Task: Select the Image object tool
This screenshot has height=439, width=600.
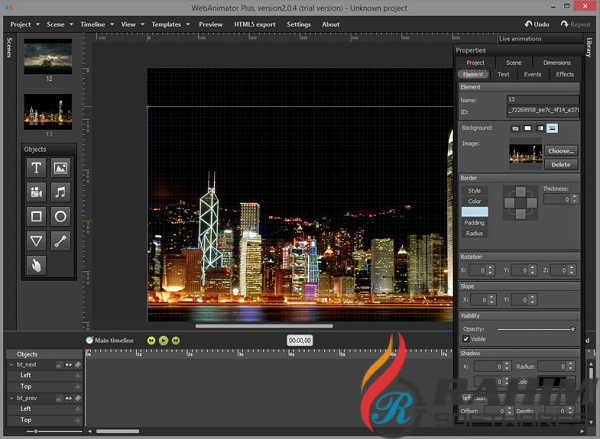Action: click(x=60, y=168)
